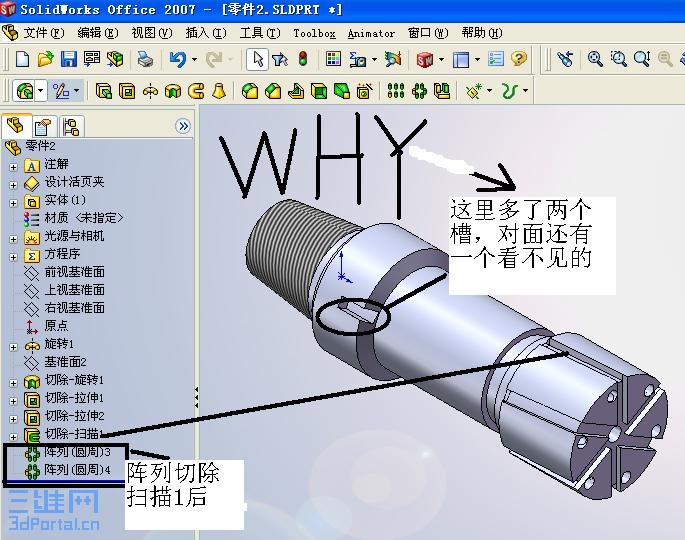The width and height of the screenshot is (685, 540).
Task: Click the Rebuild traffic light icon
Action: point(303,59)
